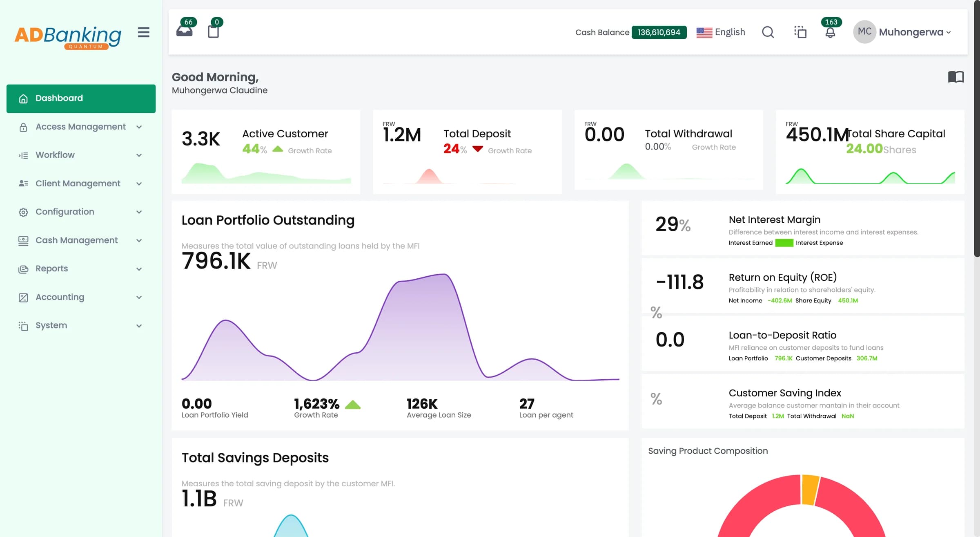Open Total Withdrawal card
The height and width of the screenshot is (537, 980).
(668, 150)
